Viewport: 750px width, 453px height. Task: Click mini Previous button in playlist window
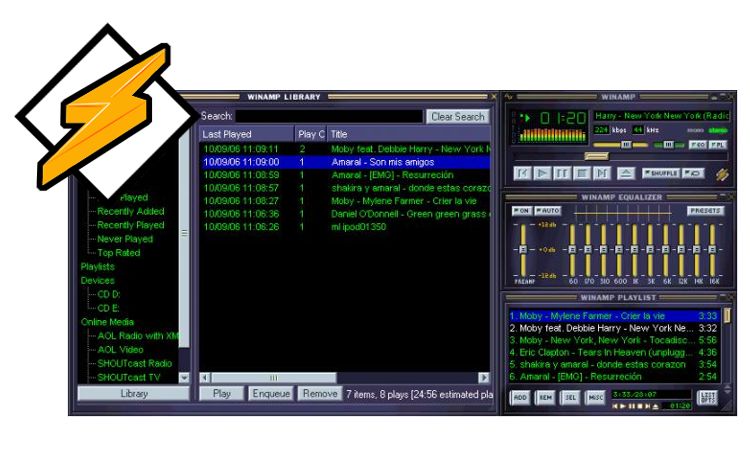[615, 406]
